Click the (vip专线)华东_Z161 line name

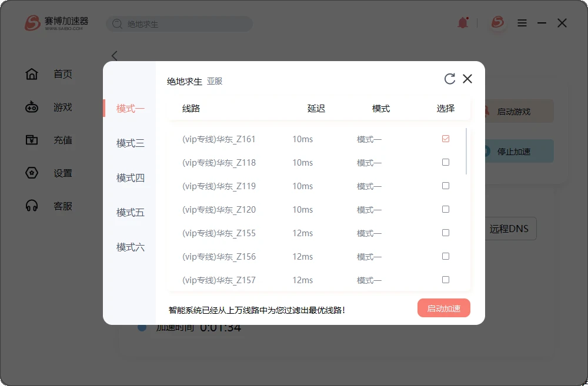pos(219,139)
